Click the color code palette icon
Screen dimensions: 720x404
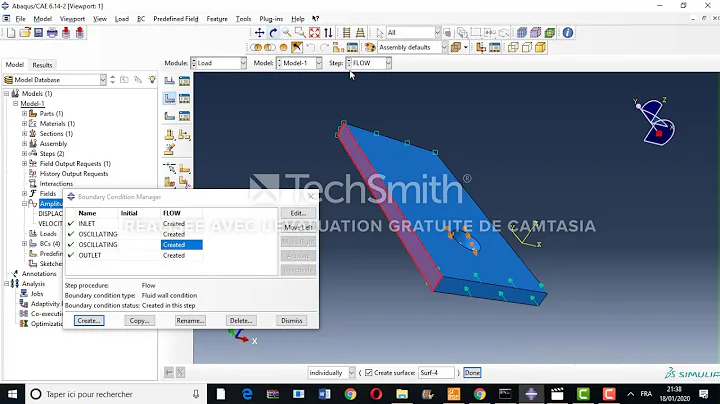coord(370,47)
